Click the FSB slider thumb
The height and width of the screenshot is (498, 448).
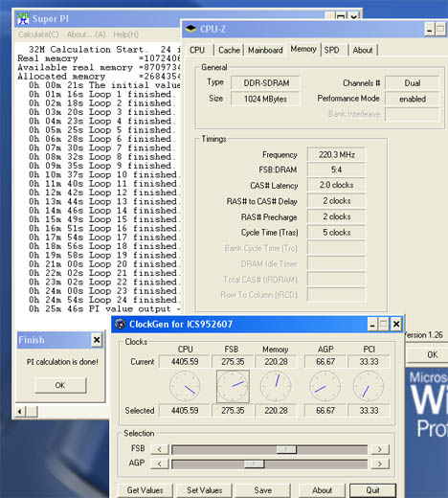click(x=286, y=449)
